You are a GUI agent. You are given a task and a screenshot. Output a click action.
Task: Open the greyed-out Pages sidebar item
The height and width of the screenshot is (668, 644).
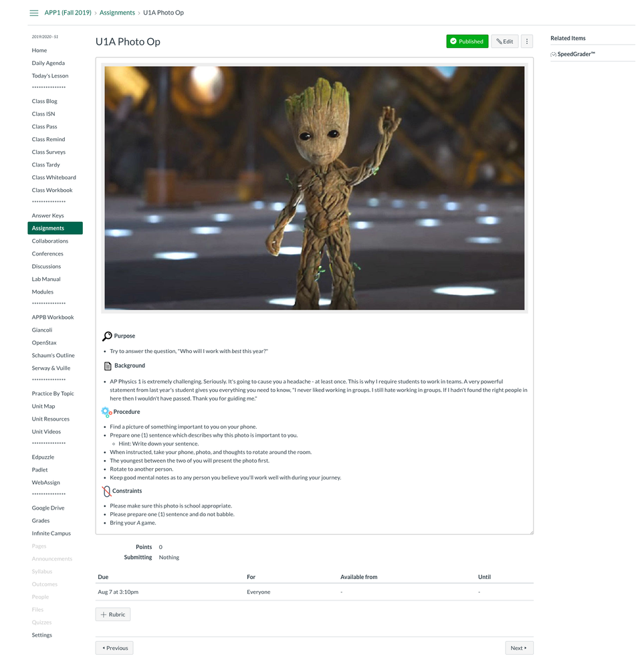[39, 546]
